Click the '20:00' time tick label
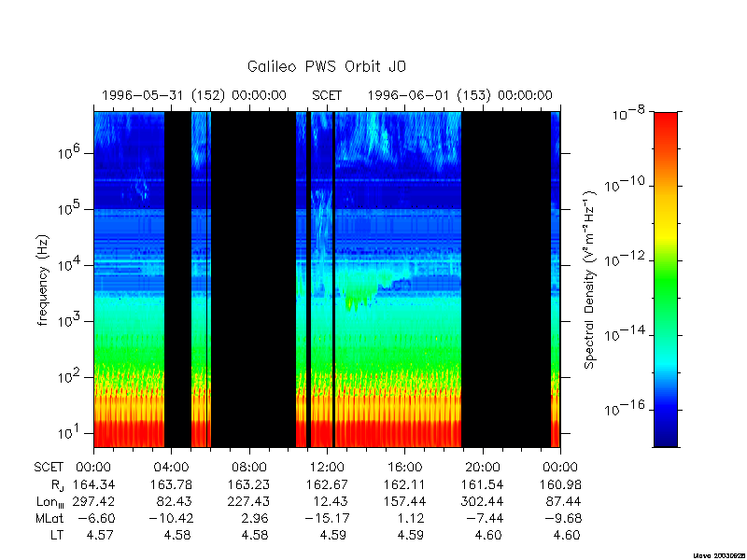The width and height of the screenshot is (747, 560). (x=483, y=468)
